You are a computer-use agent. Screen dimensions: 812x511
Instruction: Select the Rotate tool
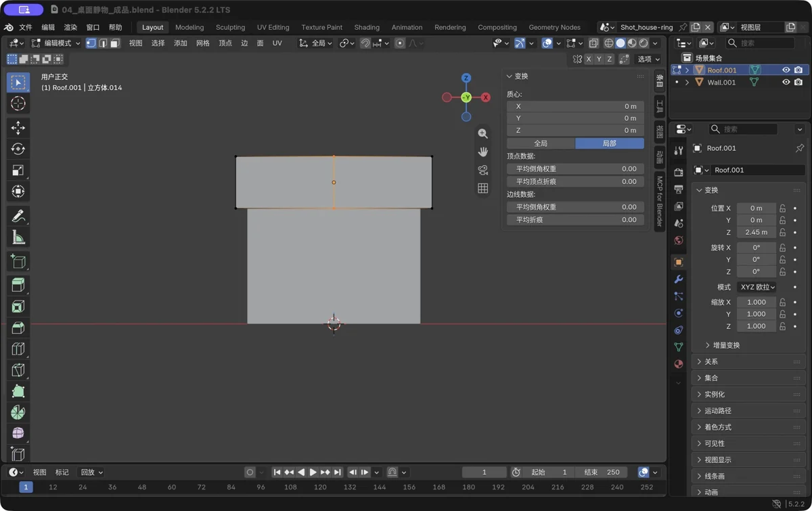point(18,149)
